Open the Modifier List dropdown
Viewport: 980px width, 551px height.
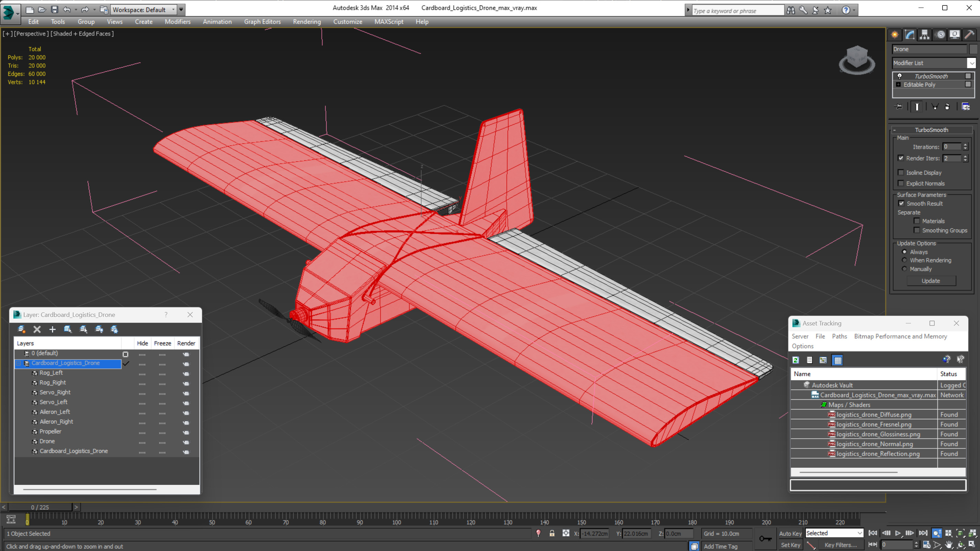(971, 63)
